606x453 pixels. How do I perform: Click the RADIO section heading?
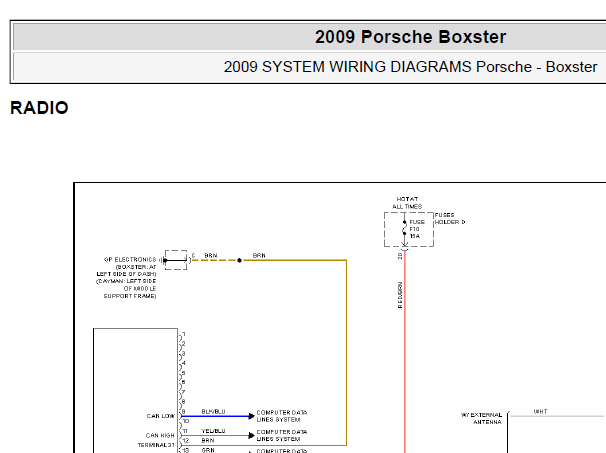(x=39, y=108)
